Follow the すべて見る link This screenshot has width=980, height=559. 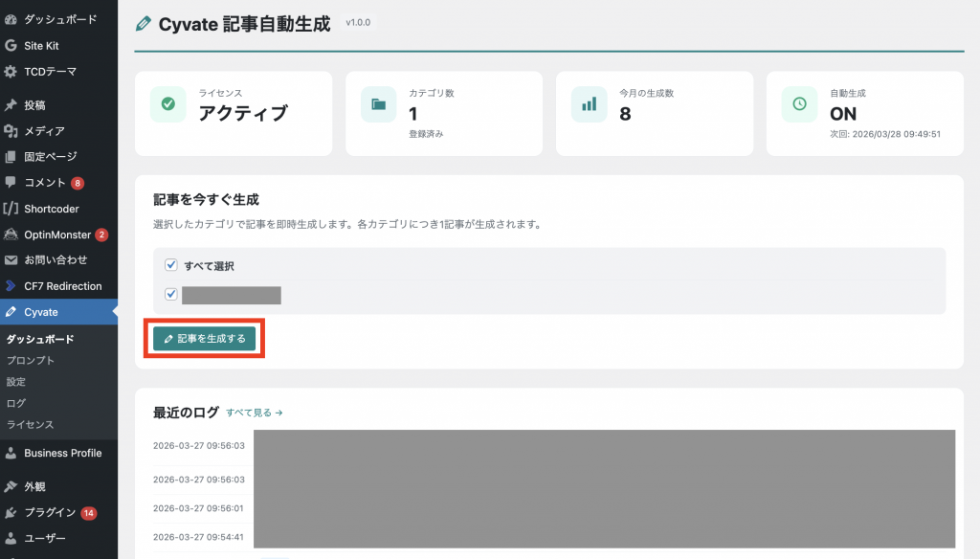pos(255,413)
